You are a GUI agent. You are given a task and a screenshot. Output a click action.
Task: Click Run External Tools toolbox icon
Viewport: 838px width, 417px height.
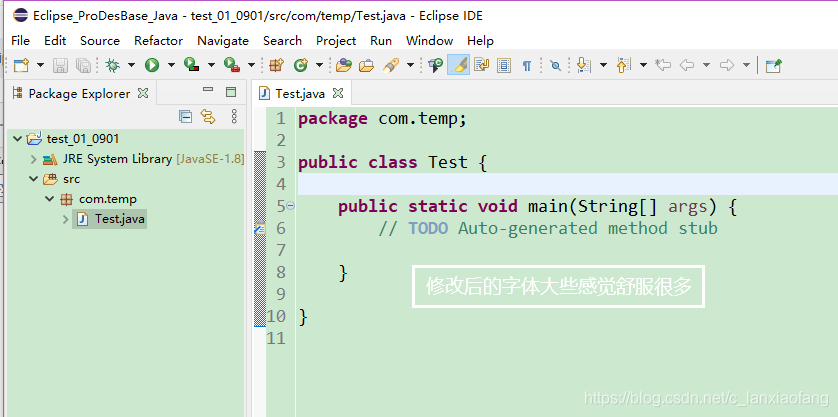(232, 65)
